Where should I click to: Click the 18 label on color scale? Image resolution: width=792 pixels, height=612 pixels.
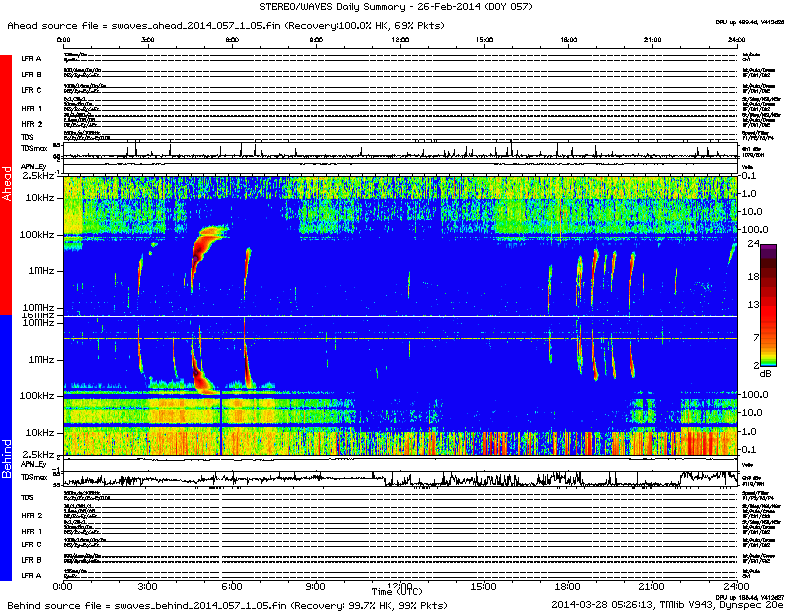753,276
